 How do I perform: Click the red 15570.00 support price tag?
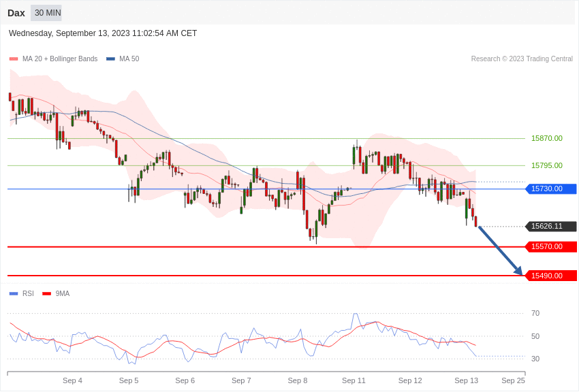click(551, 246)
